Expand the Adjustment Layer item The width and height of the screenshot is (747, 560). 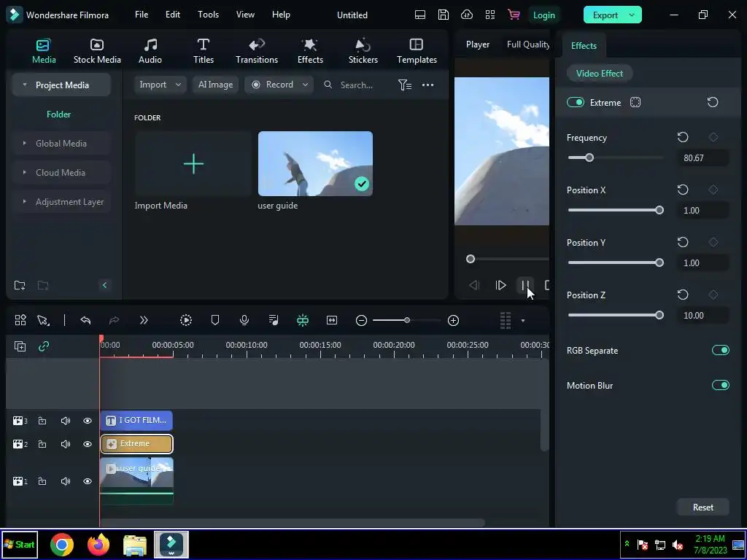(25, 201)
